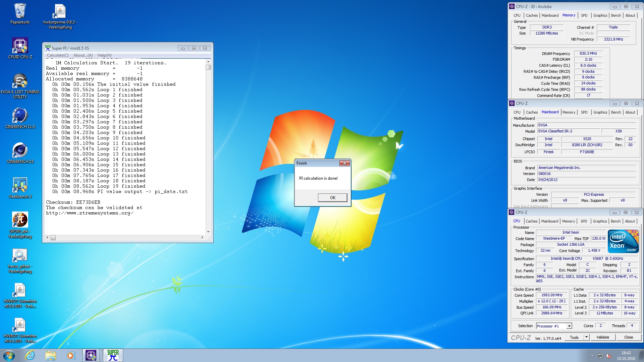This screenshot has height=362, width=644.
Task: Open the CINEBENCH 15 desktop icon
Action: (x=20, y=153)
